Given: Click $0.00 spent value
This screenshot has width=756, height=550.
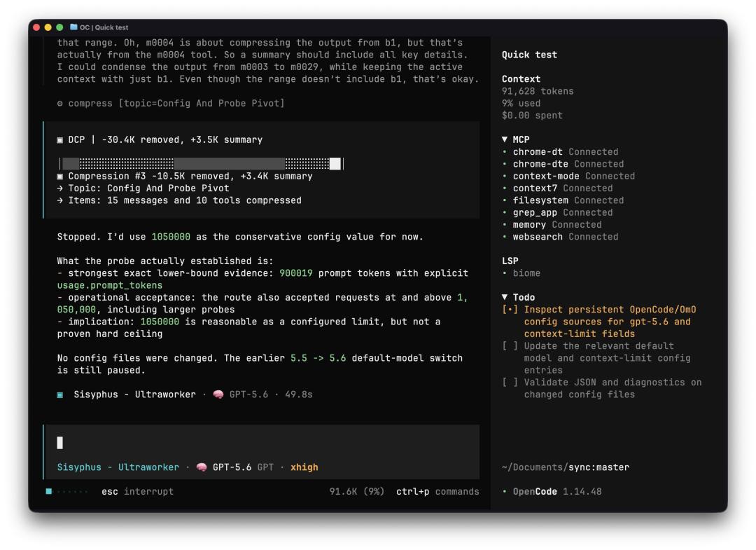Looking at the screenshot, I should point(532,116).
